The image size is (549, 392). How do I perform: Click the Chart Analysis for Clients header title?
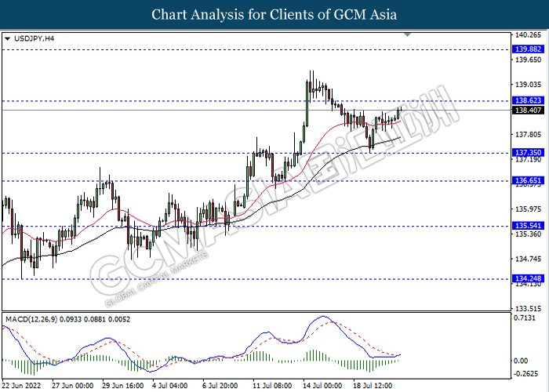click(274, 14)
